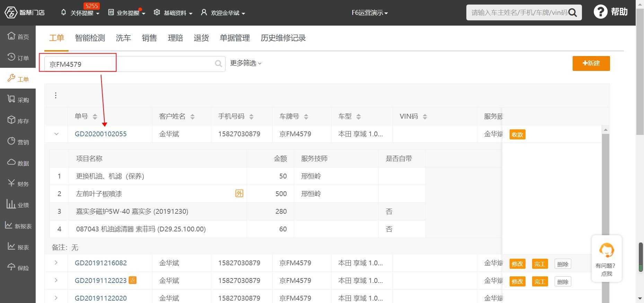Switch to 销售 tab
The image size is (644, 303).
(x=149, y=38)
